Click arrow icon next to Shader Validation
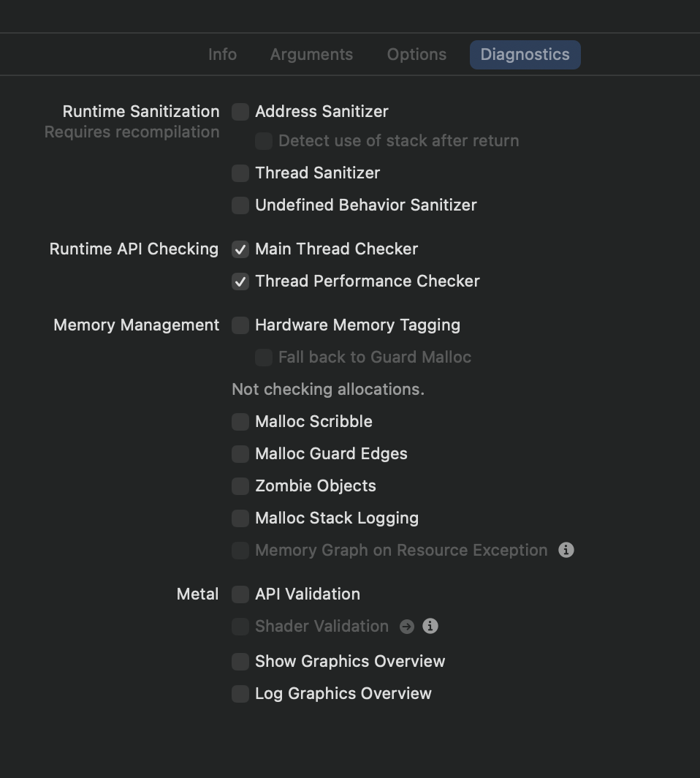This screenshot has height=778, width=700. point(407,627)
